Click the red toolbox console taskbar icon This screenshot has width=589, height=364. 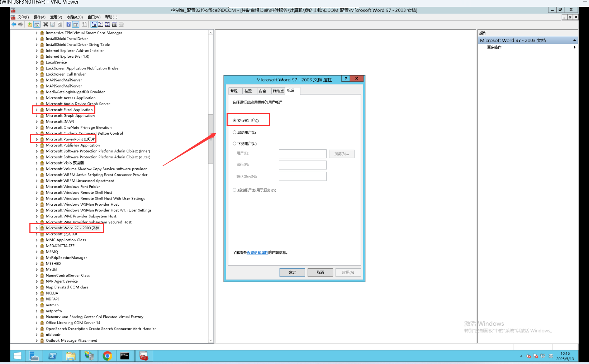pos(144,356)
